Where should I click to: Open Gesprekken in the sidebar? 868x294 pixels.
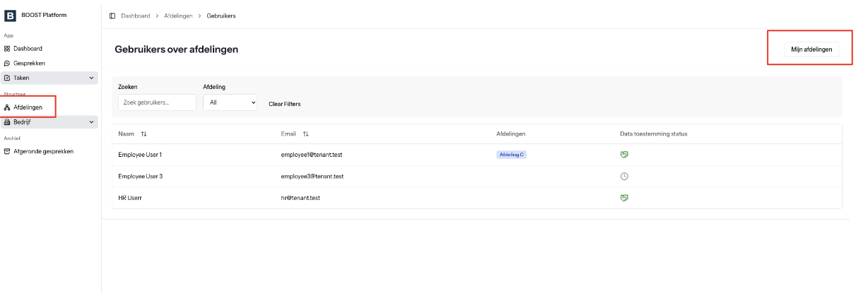click(x=29, y=64)
